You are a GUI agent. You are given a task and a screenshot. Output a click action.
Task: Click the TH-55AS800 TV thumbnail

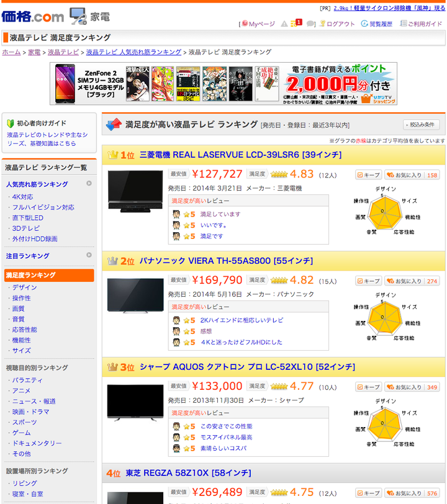tap(135, 295)
